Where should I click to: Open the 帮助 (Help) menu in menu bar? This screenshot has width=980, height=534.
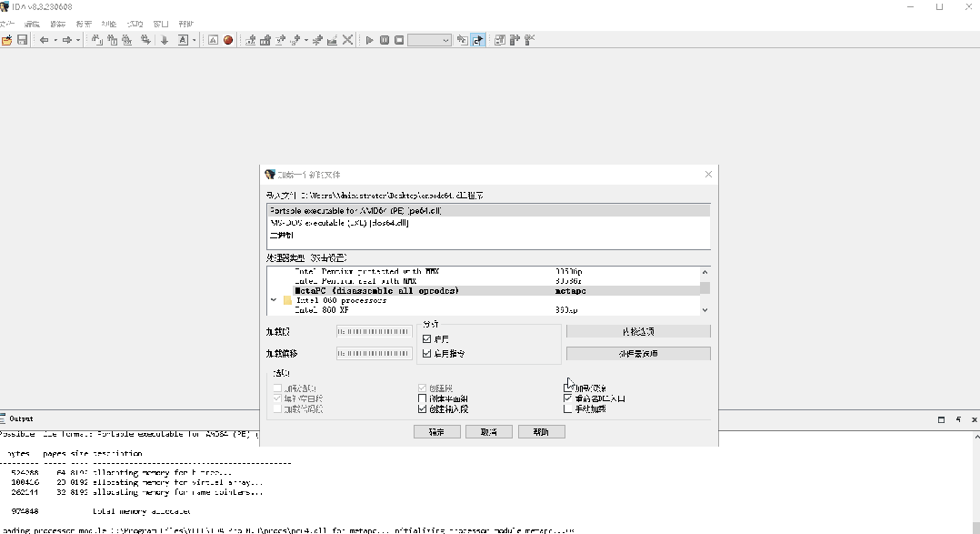point(186,24)
